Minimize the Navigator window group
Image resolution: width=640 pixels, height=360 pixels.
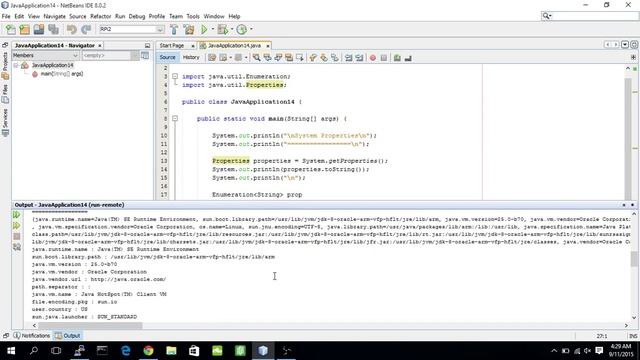tap(147, 46)
